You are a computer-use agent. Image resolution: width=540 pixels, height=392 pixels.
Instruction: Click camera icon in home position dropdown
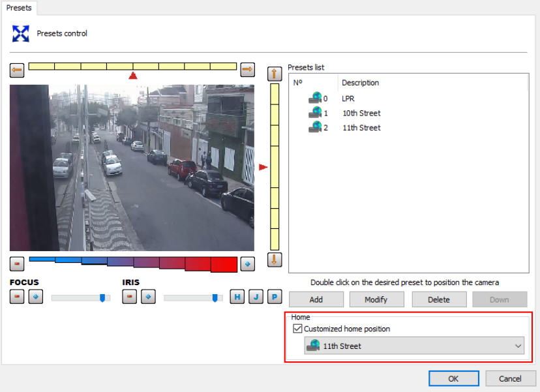[x=313, y=346]
